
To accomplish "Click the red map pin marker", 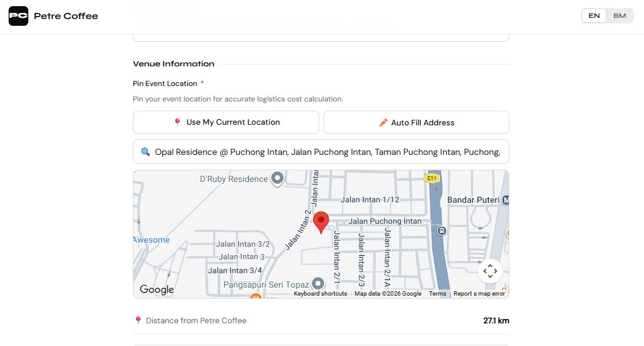I will 320,222.
